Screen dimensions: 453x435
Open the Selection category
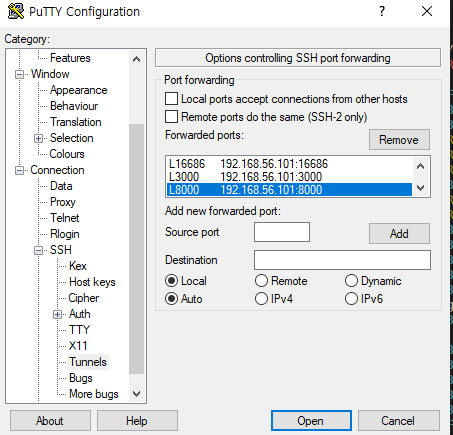point(71,138)
